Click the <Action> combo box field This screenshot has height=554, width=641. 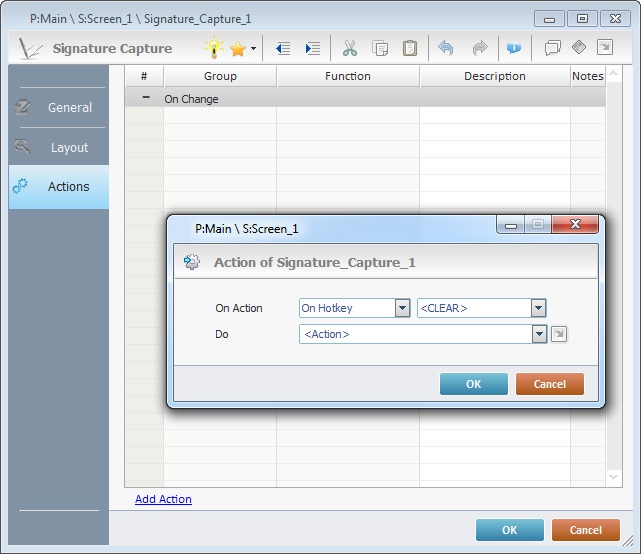423,334
